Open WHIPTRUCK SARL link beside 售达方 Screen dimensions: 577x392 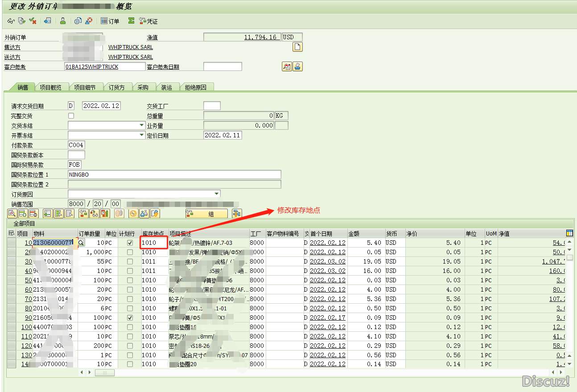(x=131, y=47)
